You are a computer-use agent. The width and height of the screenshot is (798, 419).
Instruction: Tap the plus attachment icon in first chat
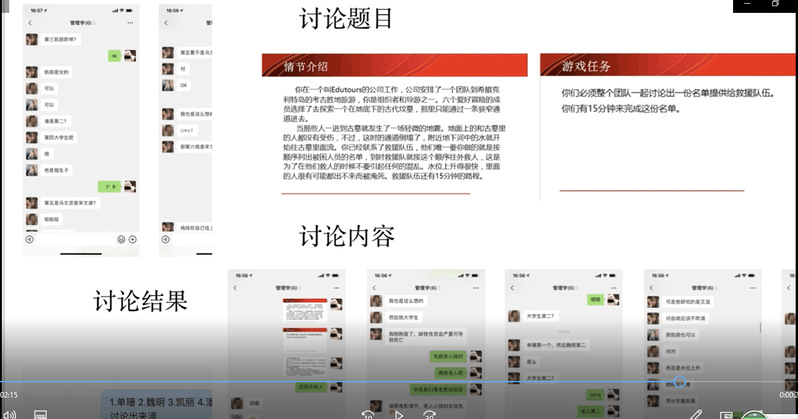(x=133, y=239)
